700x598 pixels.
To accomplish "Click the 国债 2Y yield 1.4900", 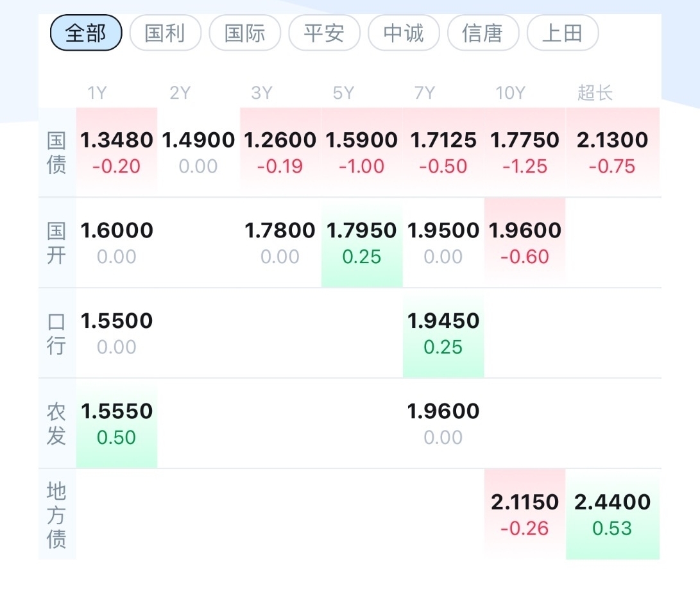I will click(198, 151).
